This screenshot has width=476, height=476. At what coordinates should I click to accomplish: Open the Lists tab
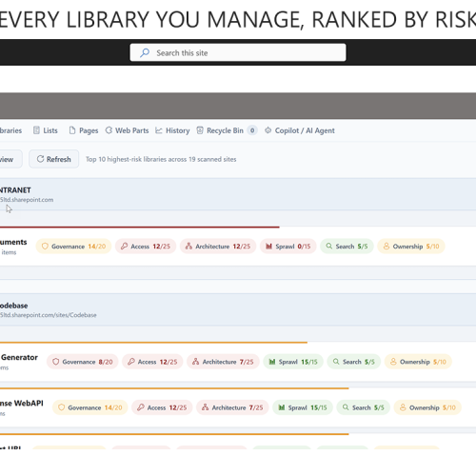46,130
